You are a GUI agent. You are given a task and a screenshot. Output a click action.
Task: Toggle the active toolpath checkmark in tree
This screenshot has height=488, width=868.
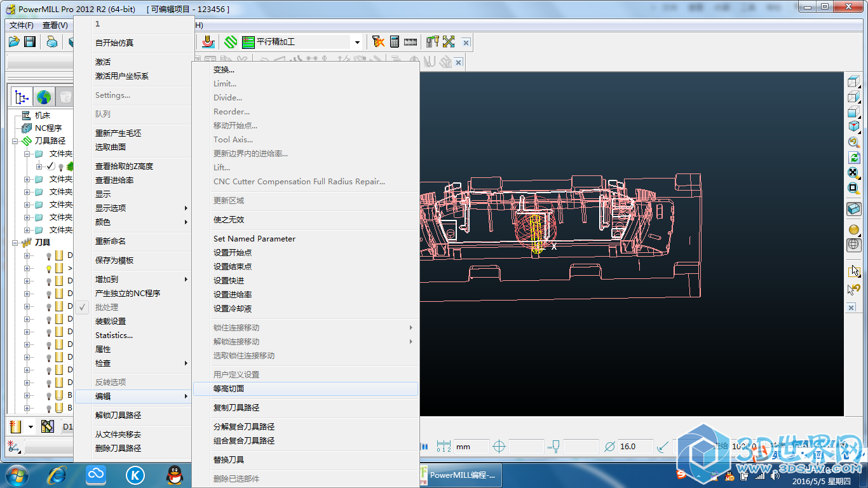click(x=51, y=166)
